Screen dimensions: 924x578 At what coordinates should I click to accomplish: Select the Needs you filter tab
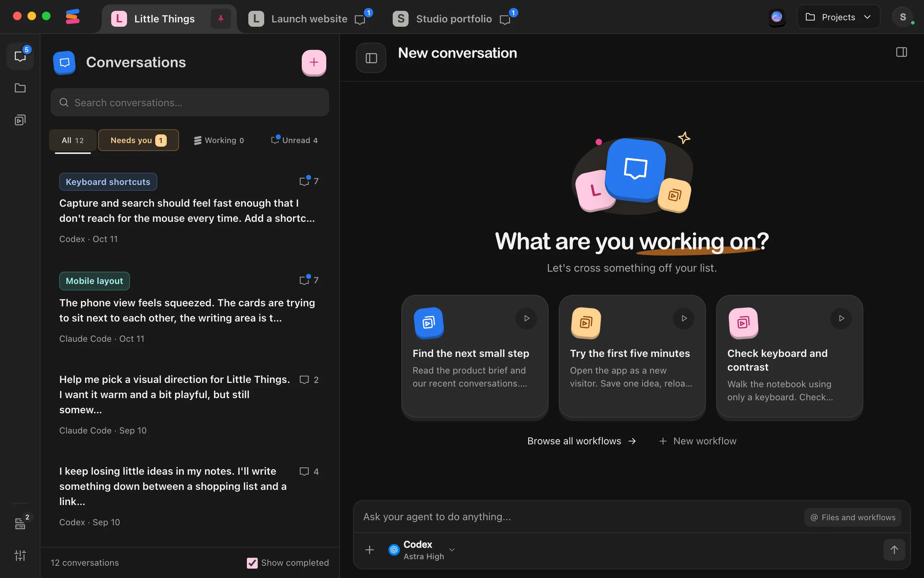pos(139,140)
